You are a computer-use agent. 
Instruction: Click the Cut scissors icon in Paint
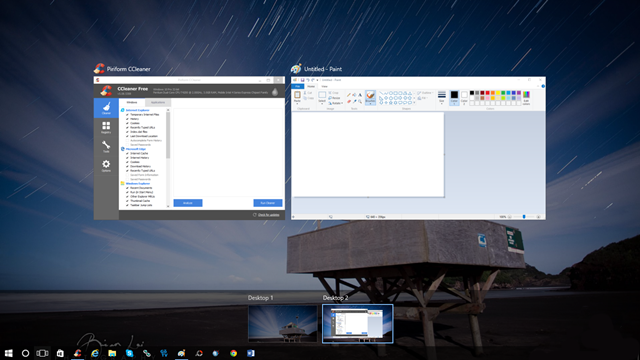(306, 93)
